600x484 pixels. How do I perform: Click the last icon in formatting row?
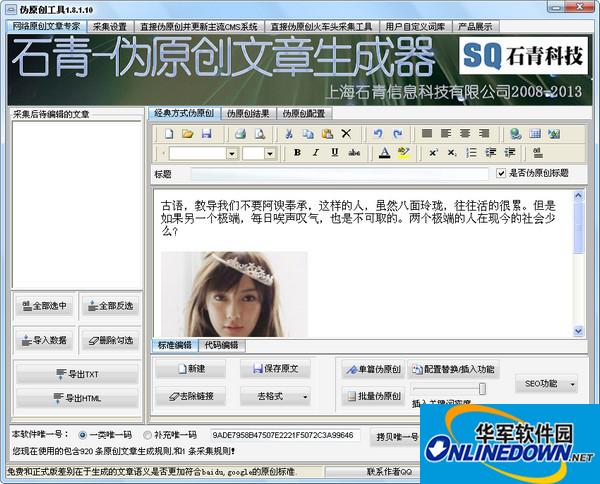pos(538,153)
